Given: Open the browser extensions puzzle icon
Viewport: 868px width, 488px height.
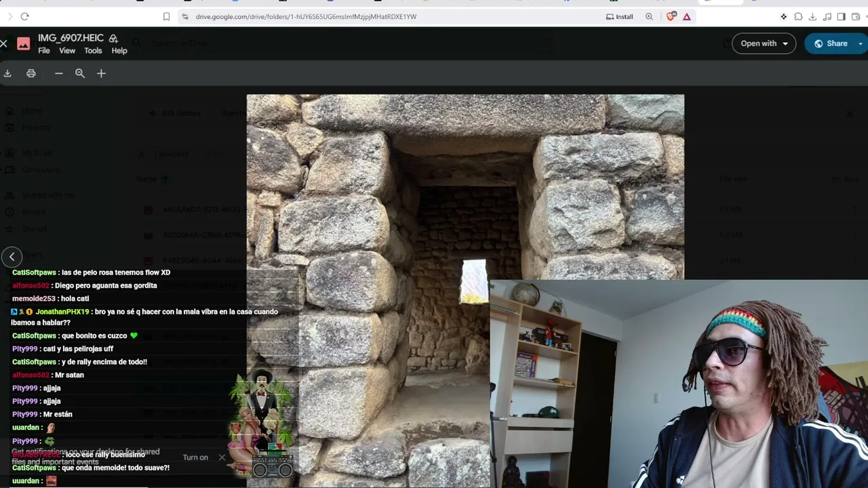Looking at the screenshot, I should (798, 16).
